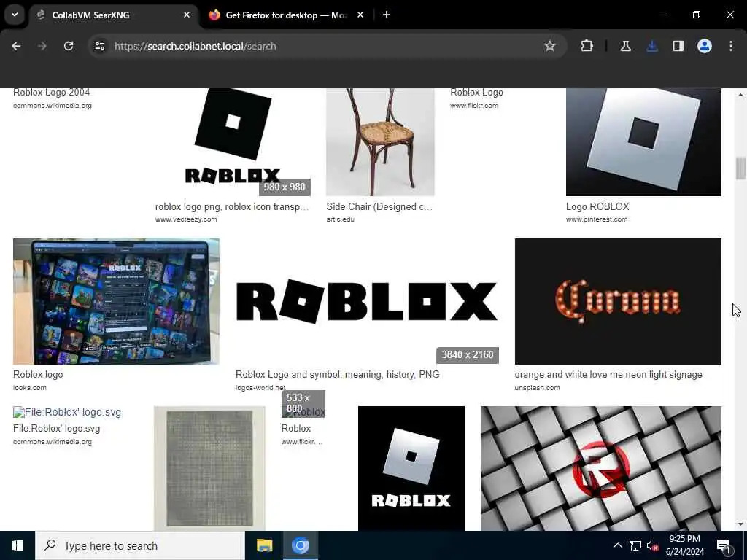Click the page vertical scrollbar thumb

click(x=740, y=168)
